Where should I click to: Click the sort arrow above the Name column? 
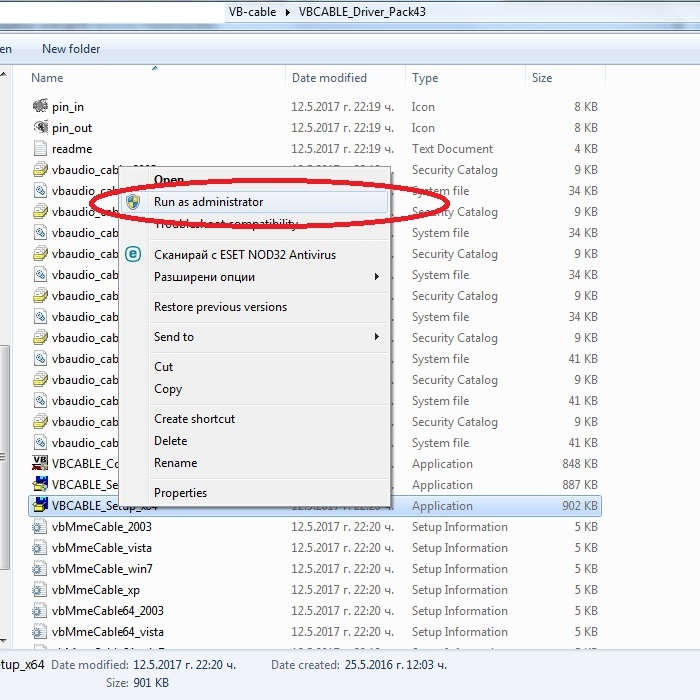(155, 68)
